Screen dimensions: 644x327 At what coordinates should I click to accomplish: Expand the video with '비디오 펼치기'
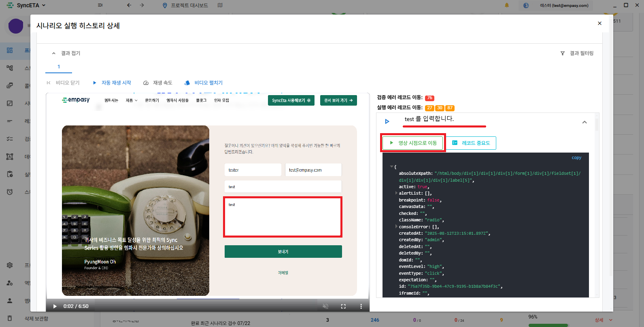(204, 83)
